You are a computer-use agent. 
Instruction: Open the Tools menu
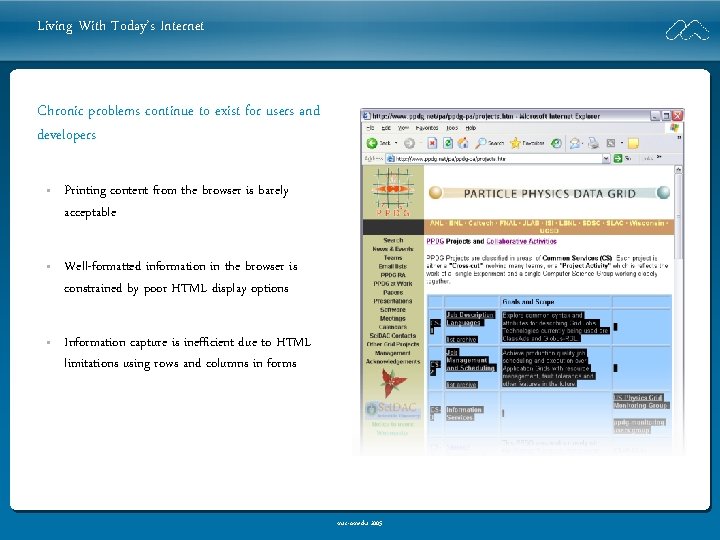(x=452, y=128)
